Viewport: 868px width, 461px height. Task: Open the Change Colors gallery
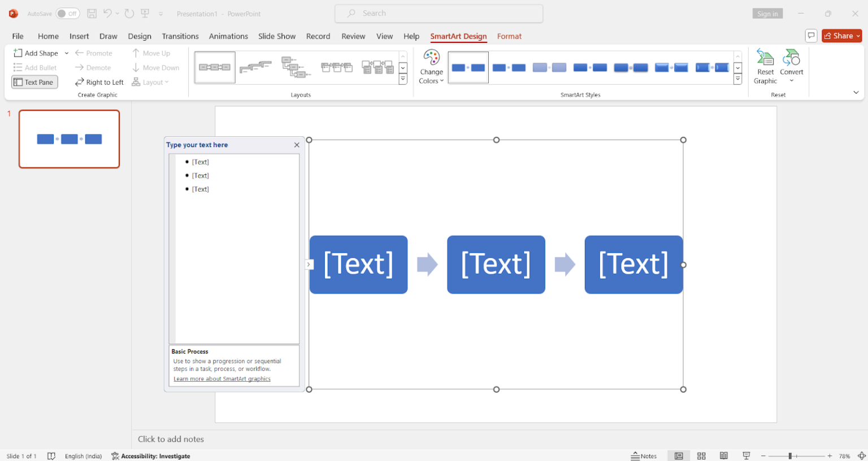coord(431,67)
